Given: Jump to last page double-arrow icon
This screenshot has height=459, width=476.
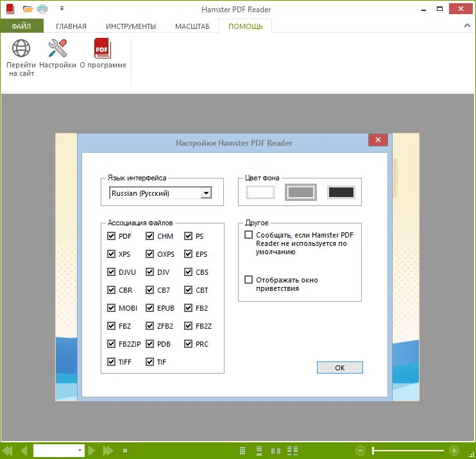Looking at the screenshot, I should coord(108,451).
